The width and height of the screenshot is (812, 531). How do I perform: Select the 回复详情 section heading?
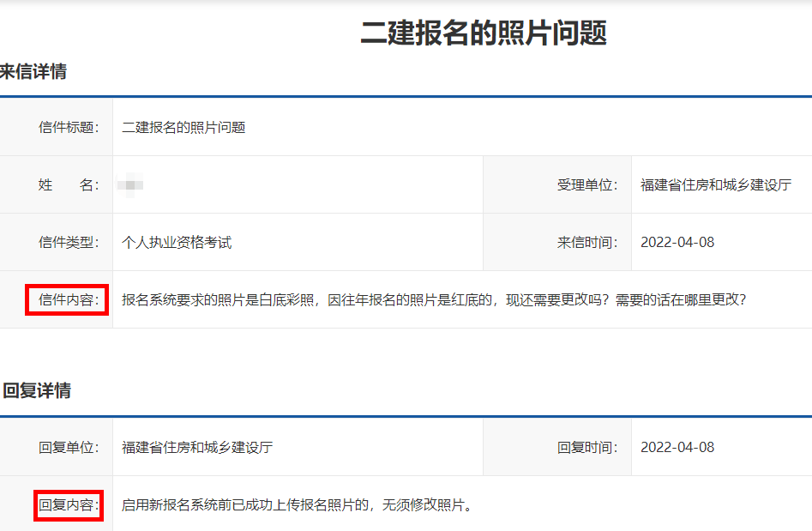click(36, 391)
